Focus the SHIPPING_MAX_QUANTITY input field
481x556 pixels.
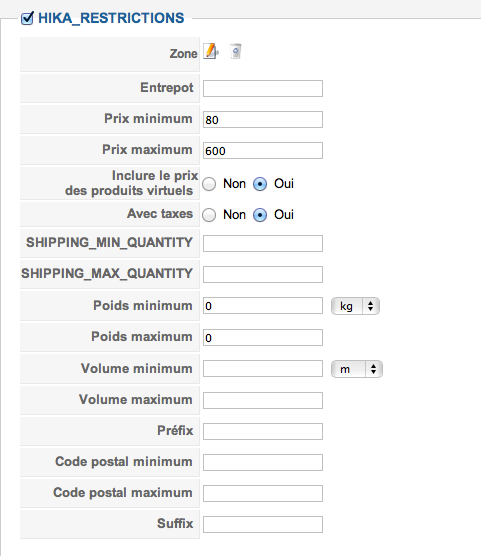point(263,274)
